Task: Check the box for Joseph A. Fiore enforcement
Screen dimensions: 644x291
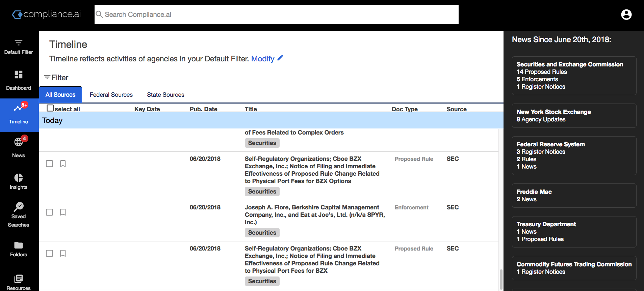Action: point(49,212)
